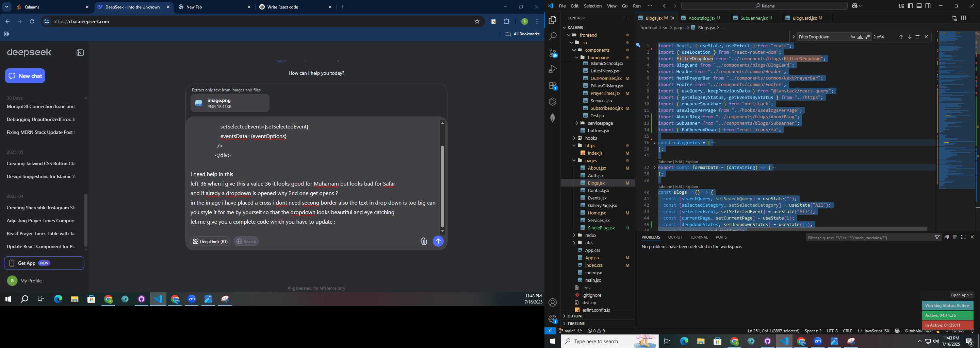Open Chrome apps grid in bookmarks bar

tap(6, 34)
